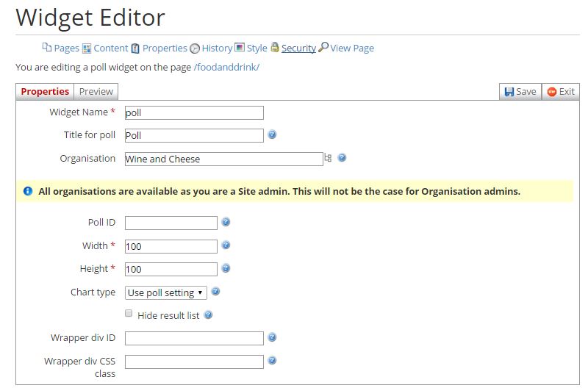This screenshot has height=388, width=588.
Task: Exit the widget editor
Action: (x=561, y=91)
